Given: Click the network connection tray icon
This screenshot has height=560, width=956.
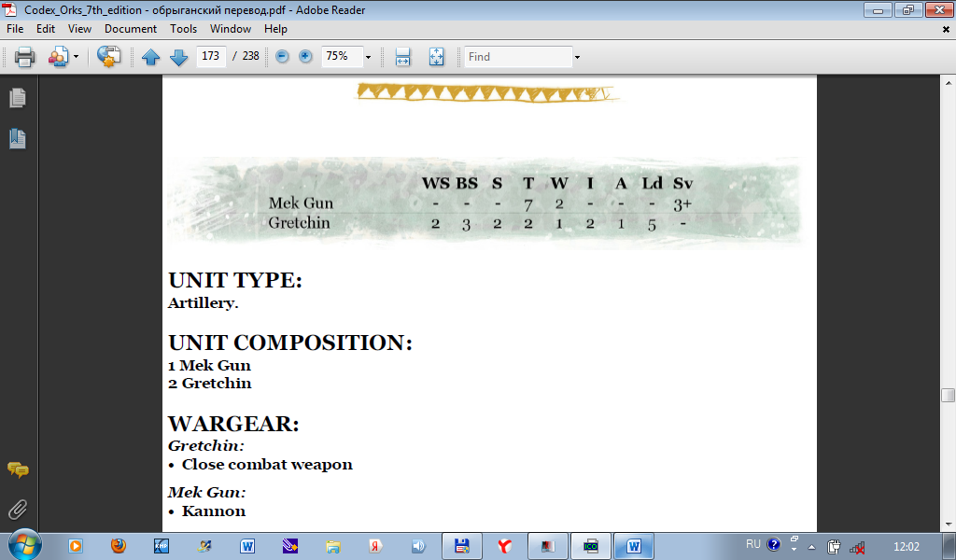Looking at the screenshot, I should [x=857, y=547].
